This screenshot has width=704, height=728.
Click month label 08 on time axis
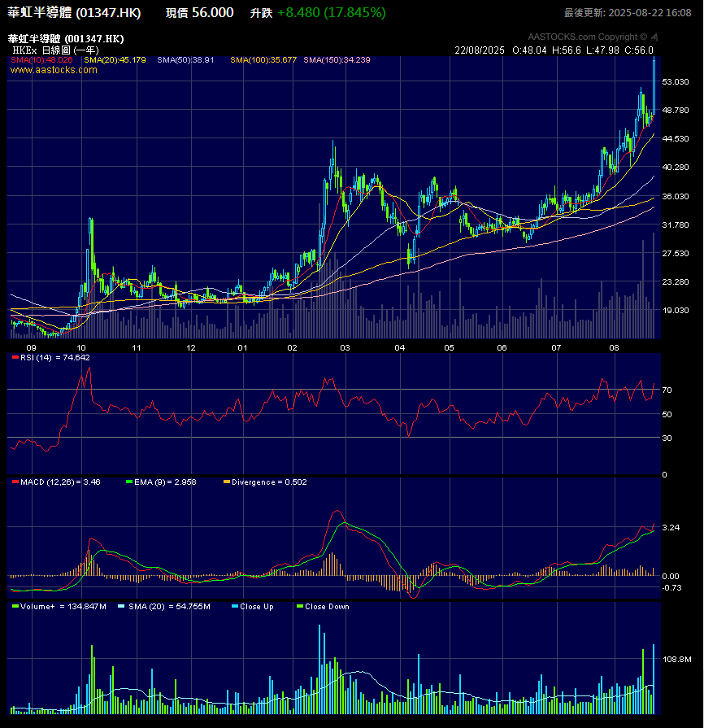pos(615,348)
